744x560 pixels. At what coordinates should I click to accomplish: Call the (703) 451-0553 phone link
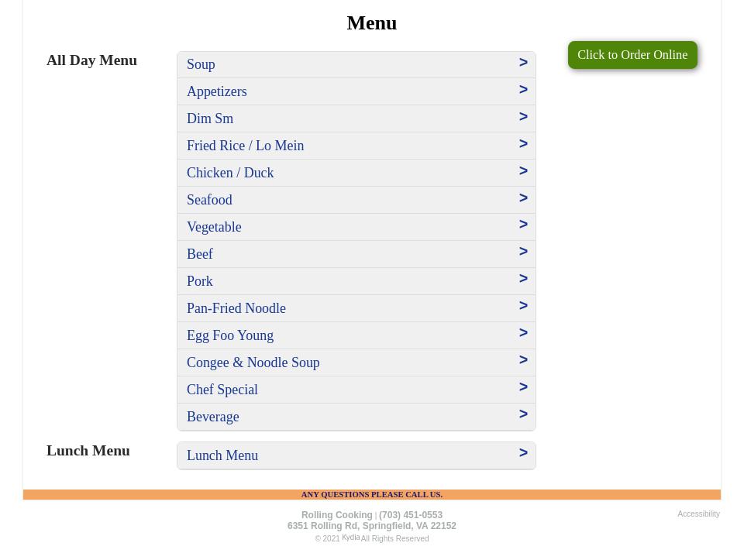tap(411, 515)
